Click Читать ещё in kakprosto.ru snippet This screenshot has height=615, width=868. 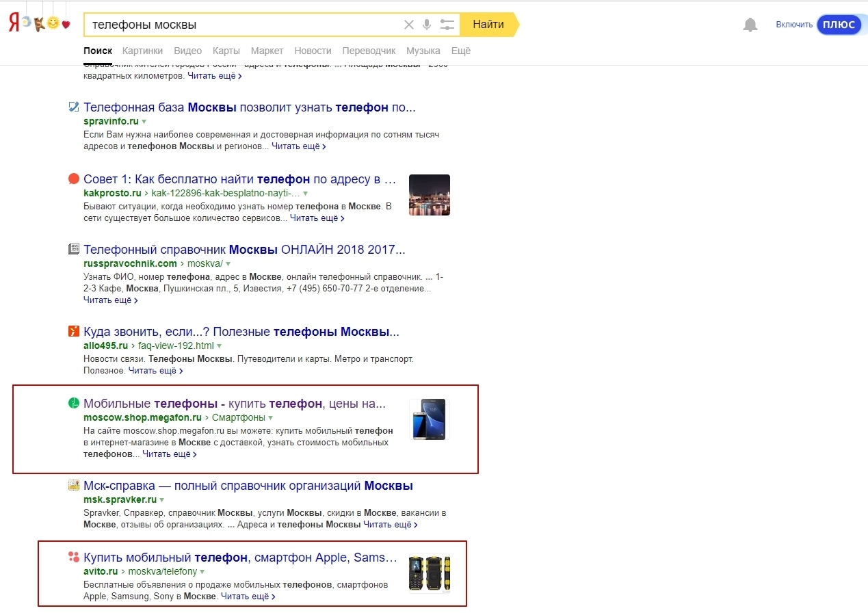tap(317, 218)
